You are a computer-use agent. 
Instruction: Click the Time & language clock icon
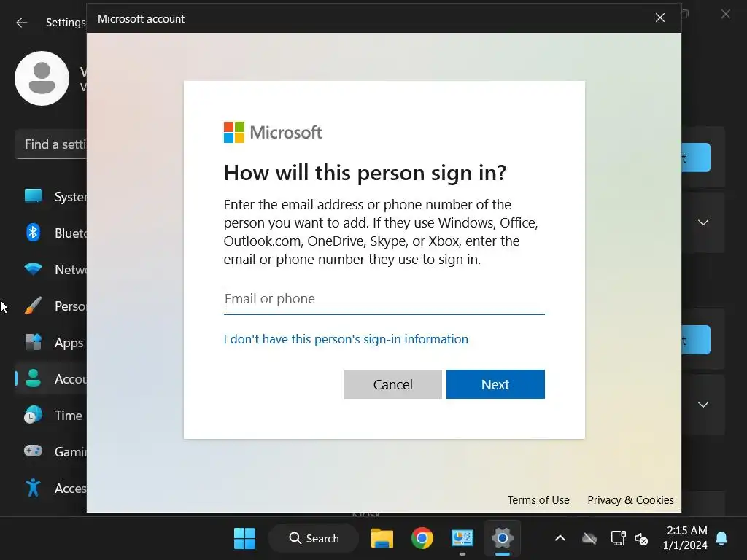click(x=34, y=415)
